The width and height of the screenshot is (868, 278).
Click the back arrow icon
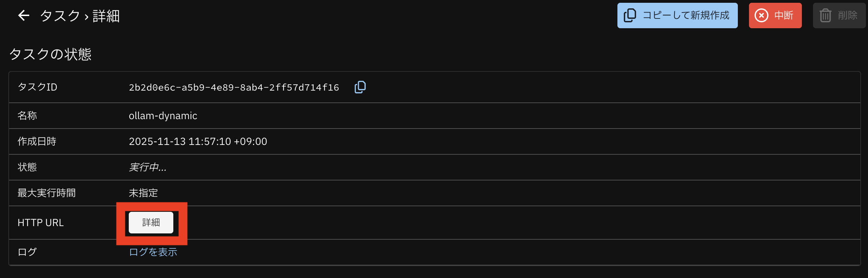[x=24, y=16]
